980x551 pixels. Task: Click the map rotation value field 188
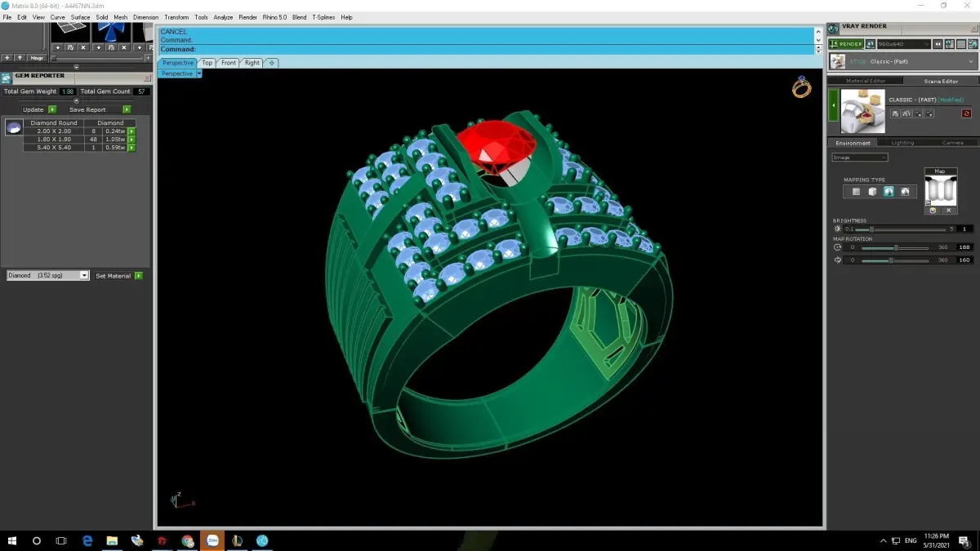(964, 247)
